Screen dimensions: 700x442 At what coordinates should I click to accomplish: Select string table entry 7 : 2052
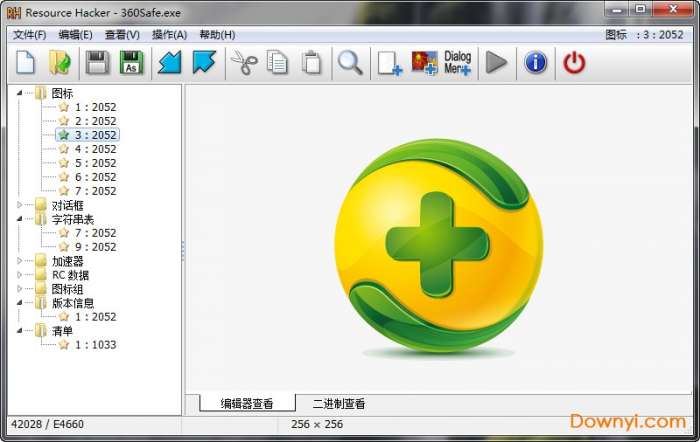tap(96, 233)
